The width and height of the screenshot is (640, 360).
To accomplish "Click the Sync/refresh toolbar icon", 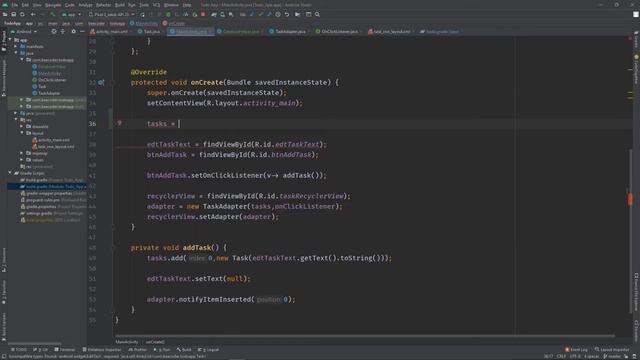I will point(22,14).
